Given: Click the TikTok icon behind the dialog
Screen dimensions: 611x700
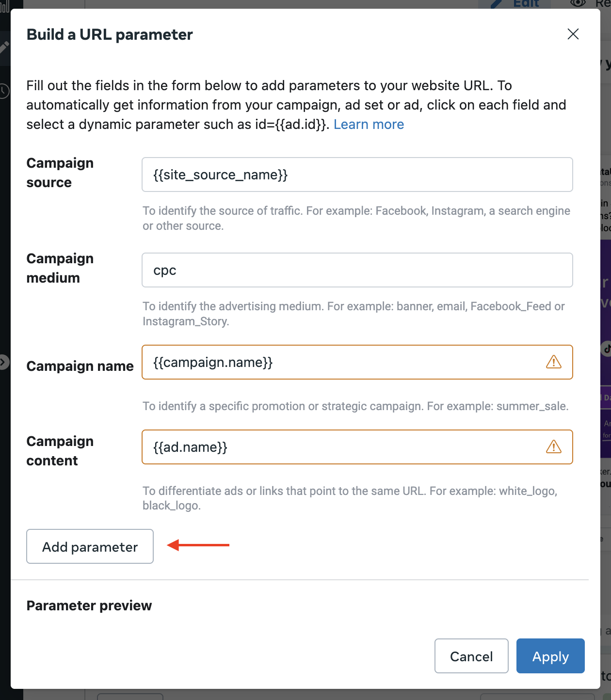Looking at the screenshot, I should [x=606, y=348].
